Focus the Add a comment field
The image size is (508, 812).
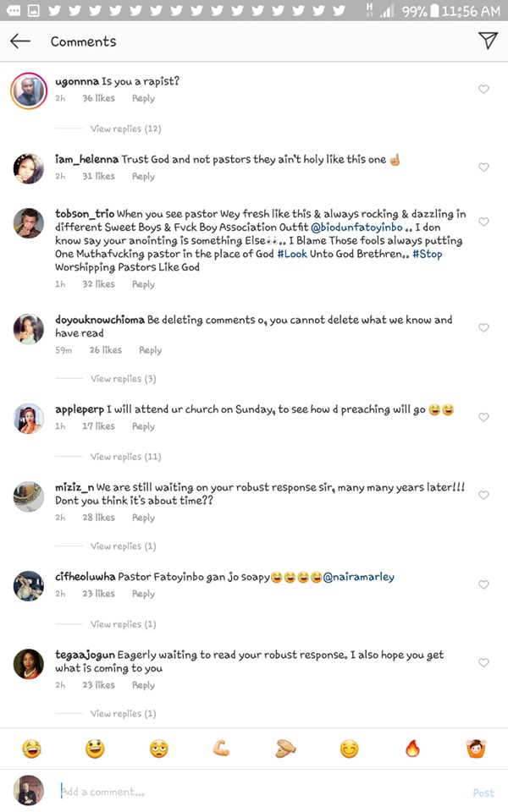click(254, 793)
